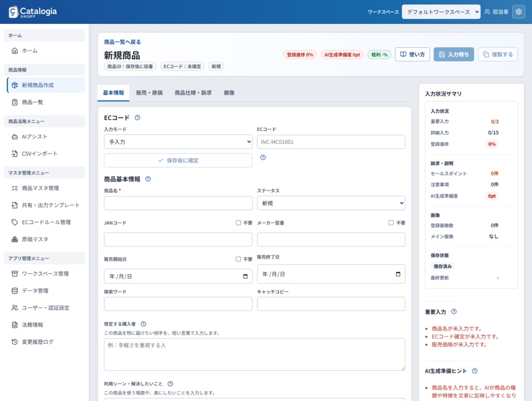Follow the 商品一覧へ戻る link
The height and width of the screenshot is (401, 532).
click(x=123, y=42)
